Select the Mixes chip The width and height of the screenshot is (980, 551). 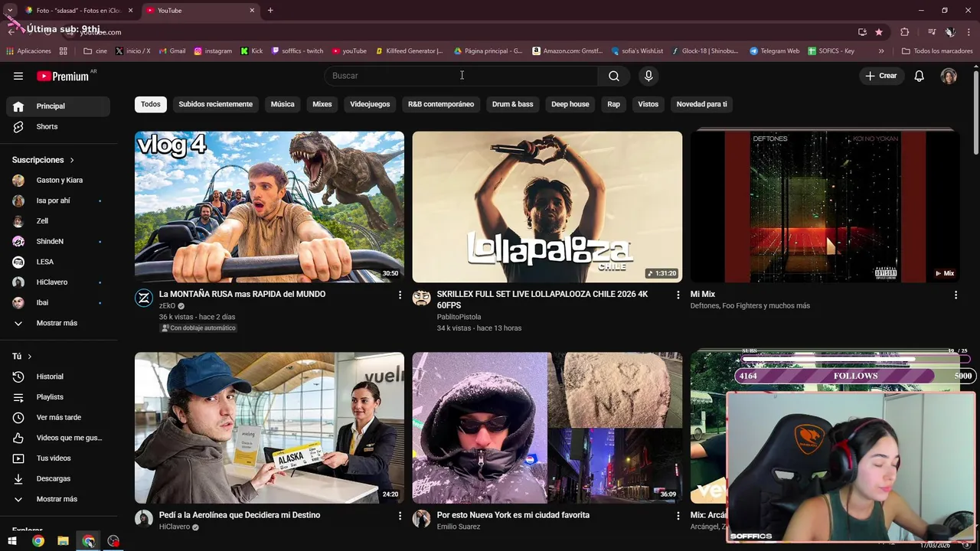pos(322,104)
